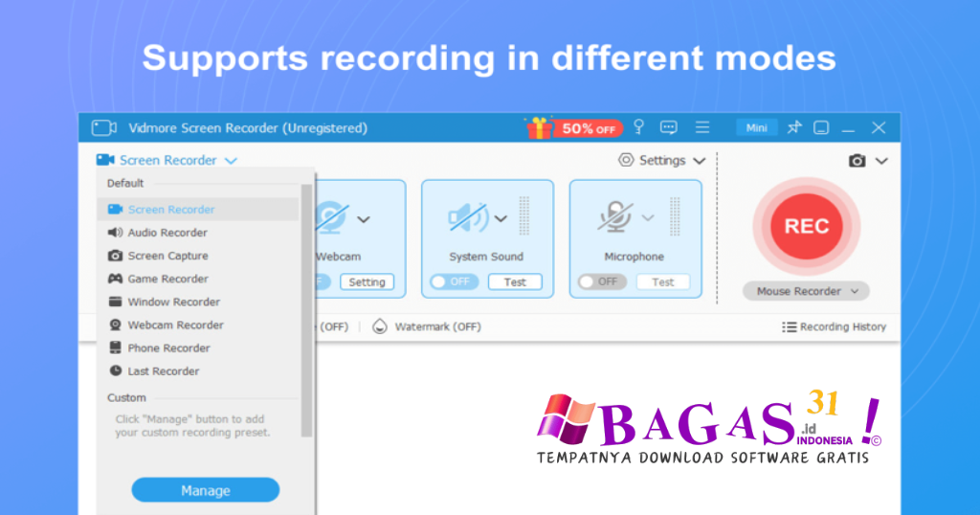This screenshot has width=980, height=515.
Task: Click the Watermark droplet icon
Action: tap(379, 326)
